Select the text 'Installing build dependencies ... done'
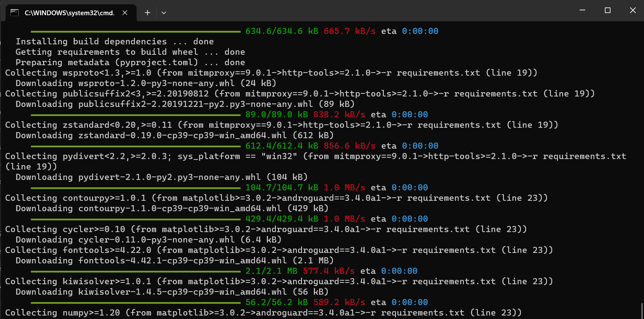Viewport: 644px width, 319px height. click(114, 41)
